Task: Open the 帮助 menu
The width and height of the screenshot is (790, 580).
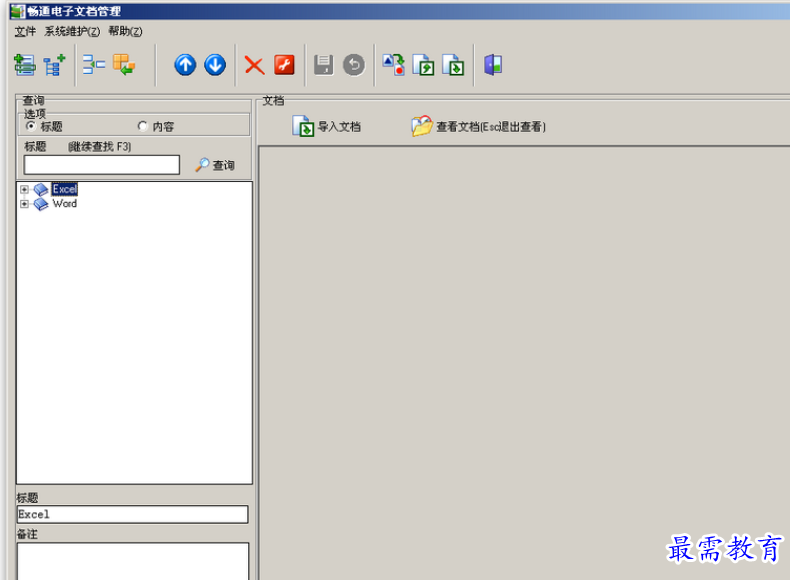Action: point(125,31)
